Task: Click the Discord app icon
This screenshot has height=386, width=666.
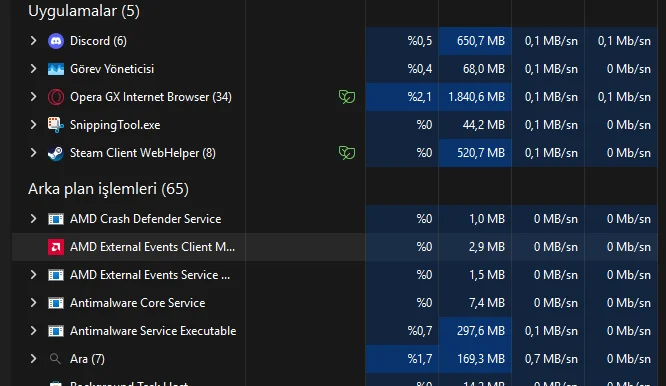Action: [x=56, y=41]
